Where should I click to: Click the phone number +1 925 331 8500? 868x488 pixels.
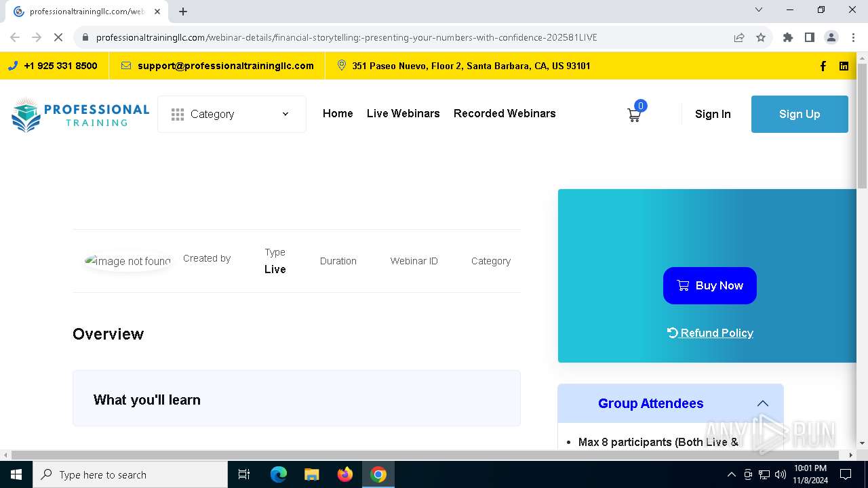point(60,66)
